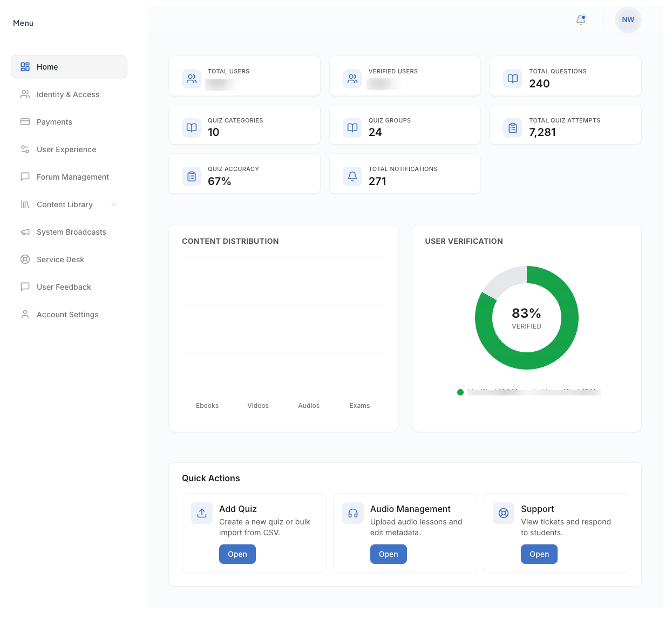Screen dimensions: 672x621
Task: Click the 67% quiz accuracy value
Action: (x=220, y=181)
